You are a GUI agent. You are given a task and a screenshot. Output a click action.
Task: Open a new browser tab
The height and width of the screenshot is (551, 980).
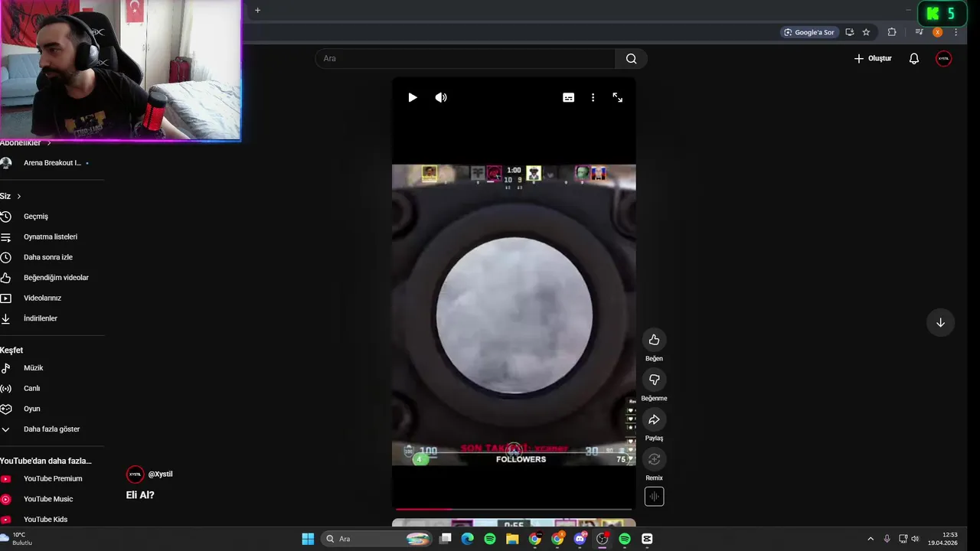click(x=257, y=10)
